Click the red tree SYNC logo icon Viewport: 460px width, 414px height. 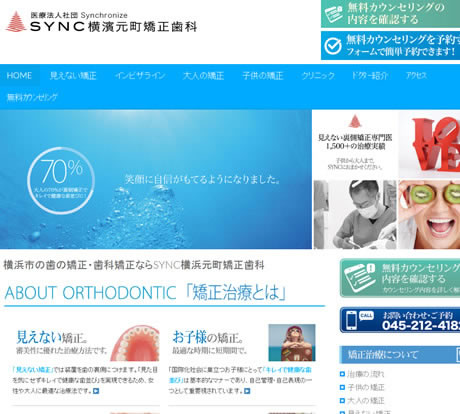click(x=16, y=22)
